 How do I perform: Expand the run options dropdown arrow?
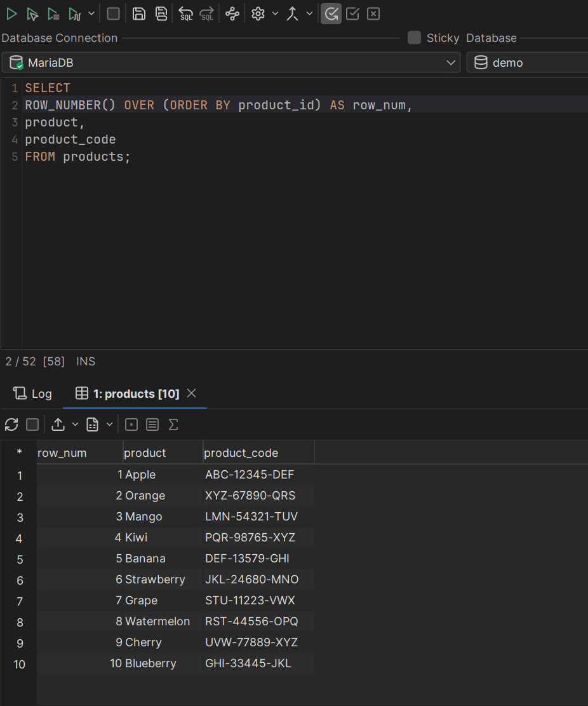(91, 13)
